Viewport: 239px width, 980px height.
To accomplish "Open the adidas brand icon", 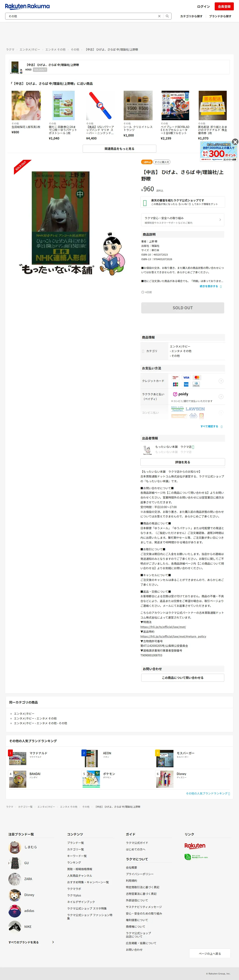I will (15, 911).
